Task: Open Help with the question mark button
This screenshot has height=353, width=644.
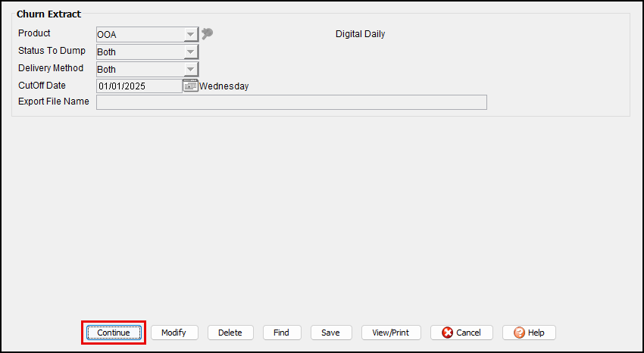Action: tap(529, 333)
